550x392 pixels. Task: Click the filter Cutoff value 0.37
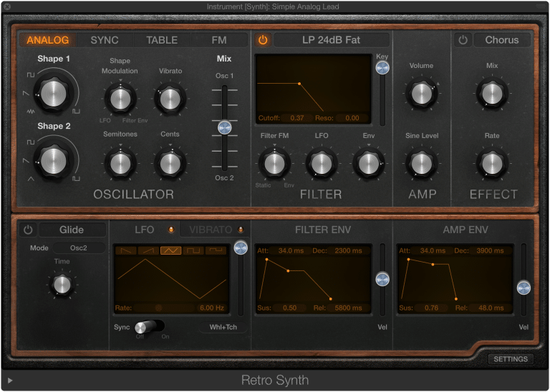(x=296, y=118)
